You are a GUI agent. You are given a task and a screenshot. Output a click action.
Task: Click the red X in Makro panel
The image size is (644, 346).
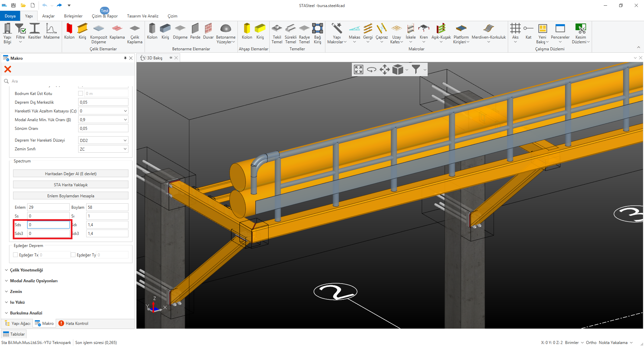[x=8, y=69]
